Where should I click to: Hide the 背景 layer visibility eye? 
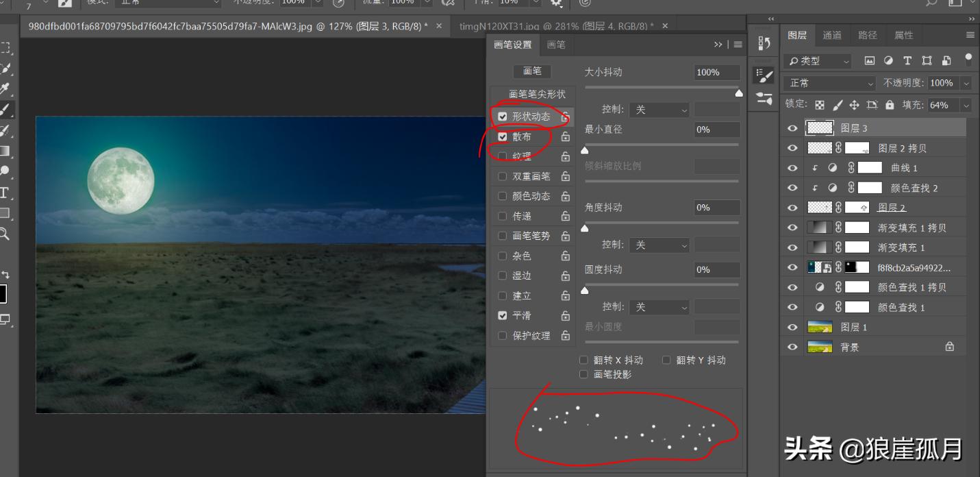792,346
